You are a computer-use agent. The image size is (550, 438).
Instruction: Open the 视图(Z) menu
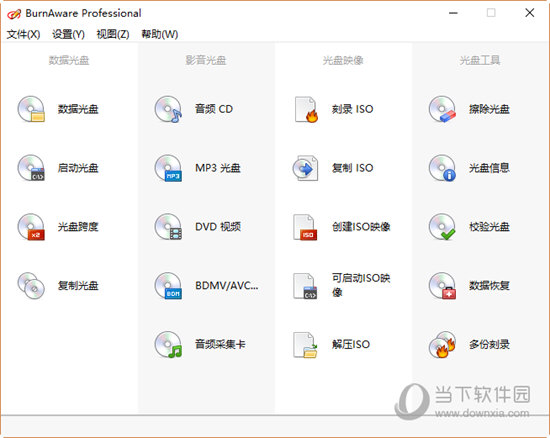tap(113, 34)
